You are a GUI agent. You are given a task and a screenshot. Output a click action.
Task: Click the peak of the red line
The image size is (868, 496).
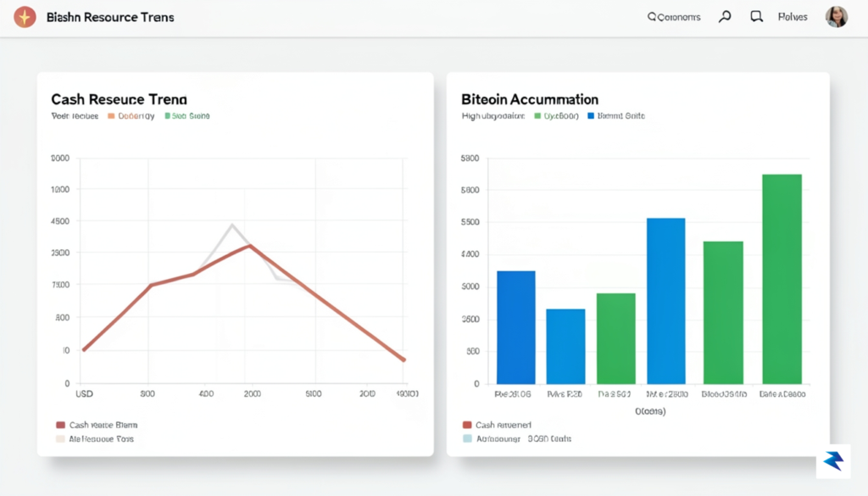tap(250, 245)
